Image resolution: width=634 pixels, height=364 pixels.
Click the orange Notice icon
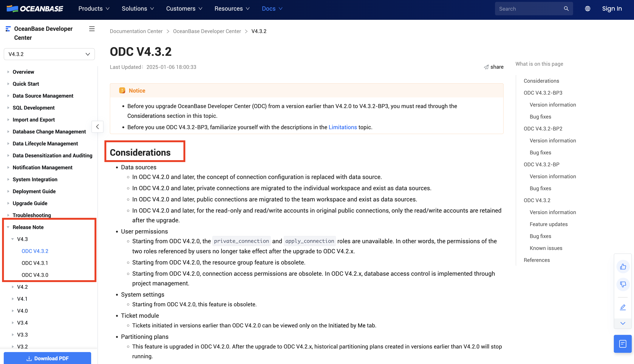(122, 91)
